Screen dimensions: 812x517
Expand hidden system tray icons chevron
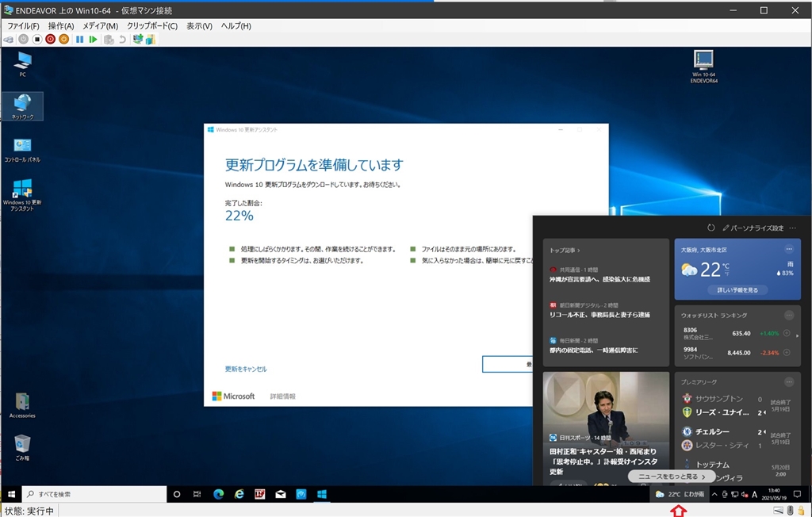click(714, 494)
